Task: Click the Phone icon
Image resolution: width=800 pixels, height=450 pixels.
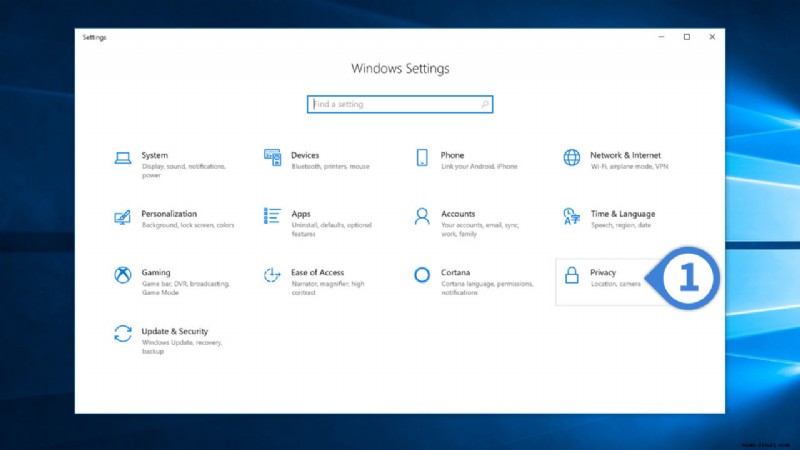Action: pyautogui.click(x=422, y=158)
